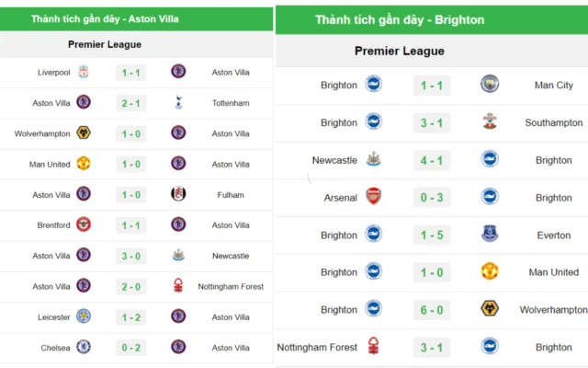Click the Tottenham club crest
The width and height of the screenshot is (588, 368).
tap(178, 102)
